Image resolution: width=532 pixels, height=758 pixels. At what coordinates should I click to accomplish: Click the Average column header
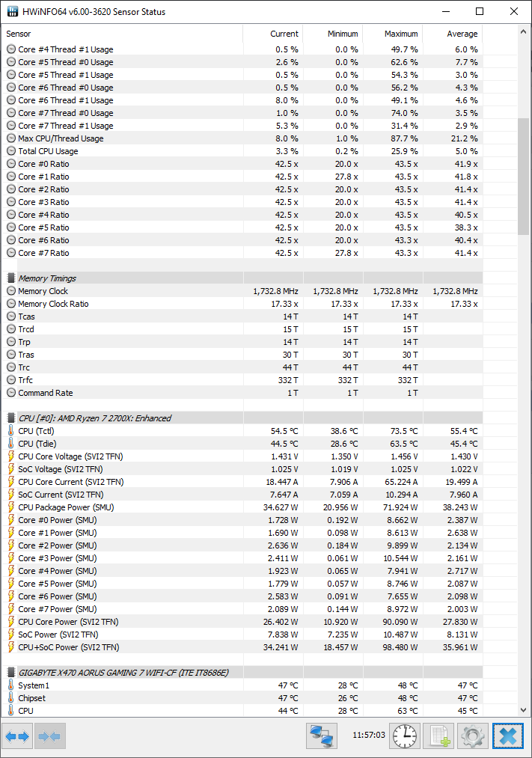coord(462,34)
